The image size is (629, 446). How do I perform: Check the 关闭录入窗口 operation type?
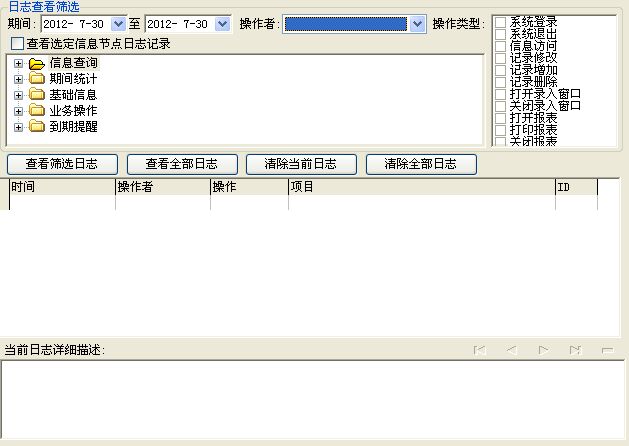[501, 106]
